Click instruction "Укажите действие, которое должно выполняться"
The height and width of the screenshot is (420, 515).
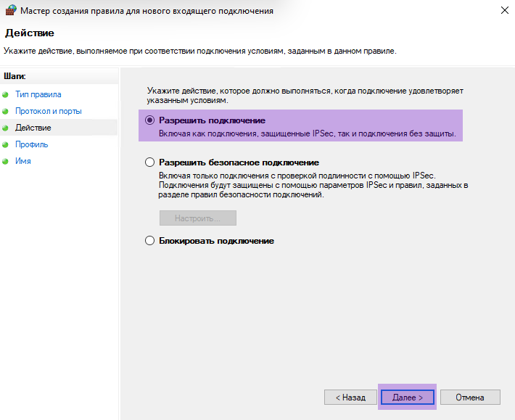click(305, 95)
